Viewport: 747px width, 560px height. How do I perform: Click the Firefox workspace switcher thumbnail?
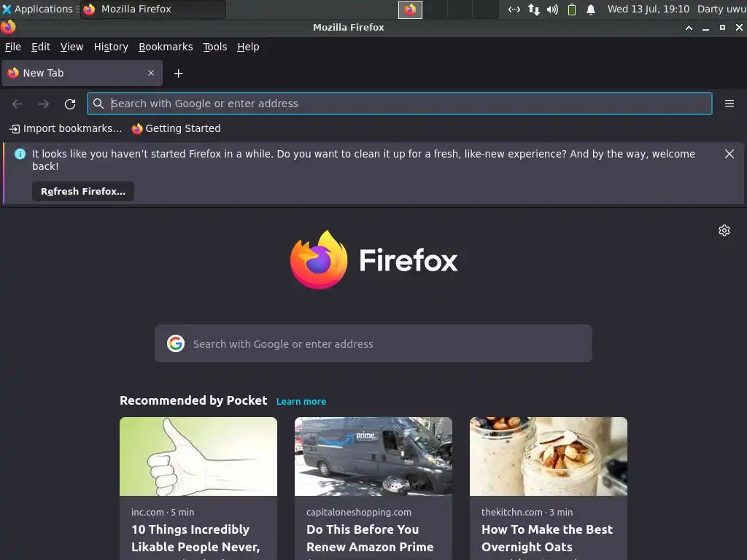tap(410, 9)
